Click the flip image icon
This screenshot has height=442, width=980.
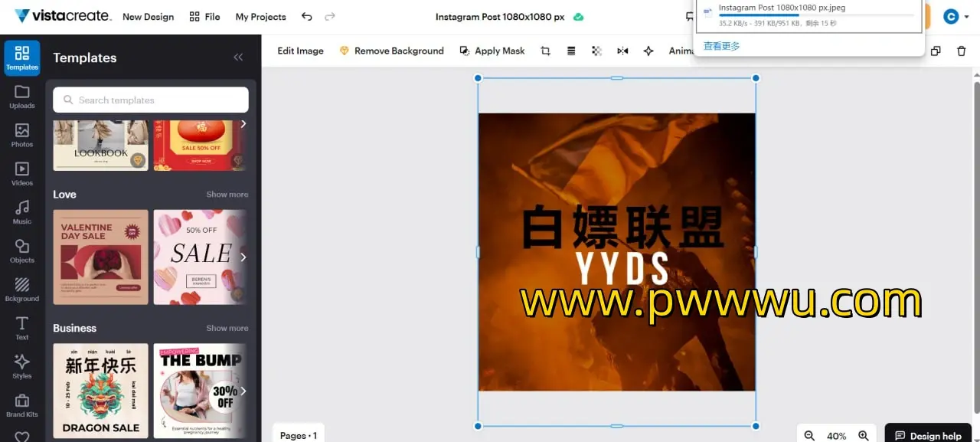click(622, 51)
